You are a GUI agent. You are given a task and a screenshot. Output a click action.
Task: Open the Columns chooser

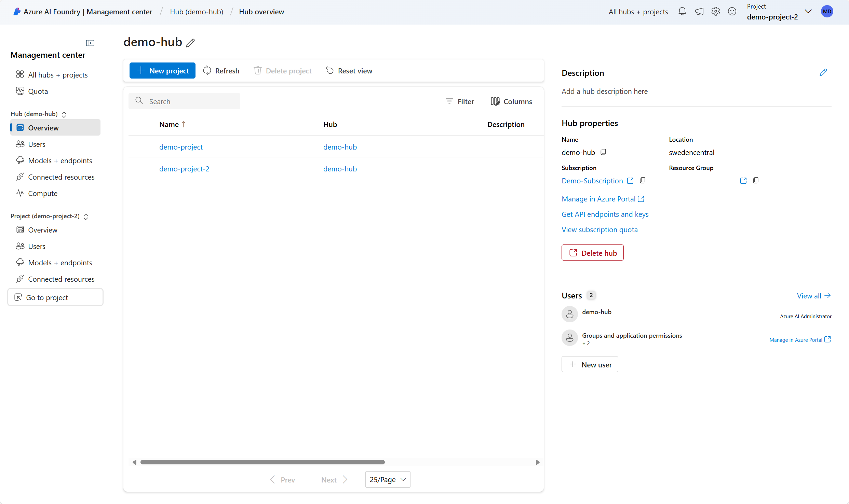click(x=511, y=101)
